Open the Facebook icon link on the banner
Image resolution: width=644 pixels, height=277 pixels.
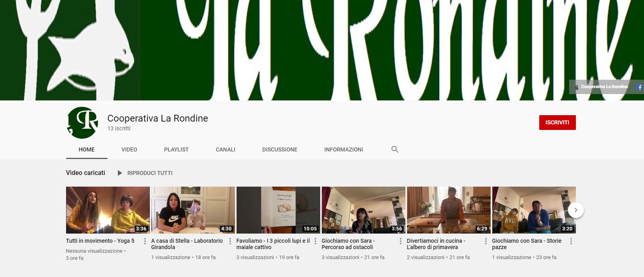click(x=640, y=87)
